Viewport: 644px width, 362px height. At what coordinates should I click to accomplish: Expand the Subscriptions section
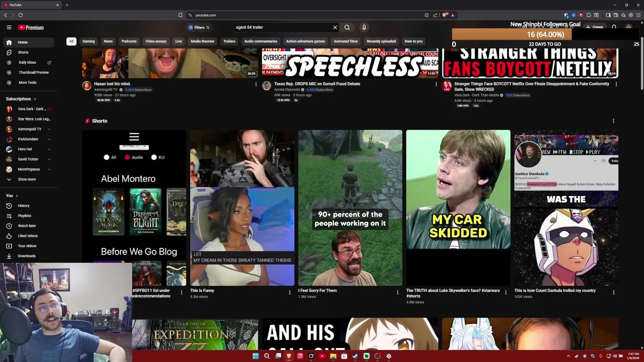point(21,99)
